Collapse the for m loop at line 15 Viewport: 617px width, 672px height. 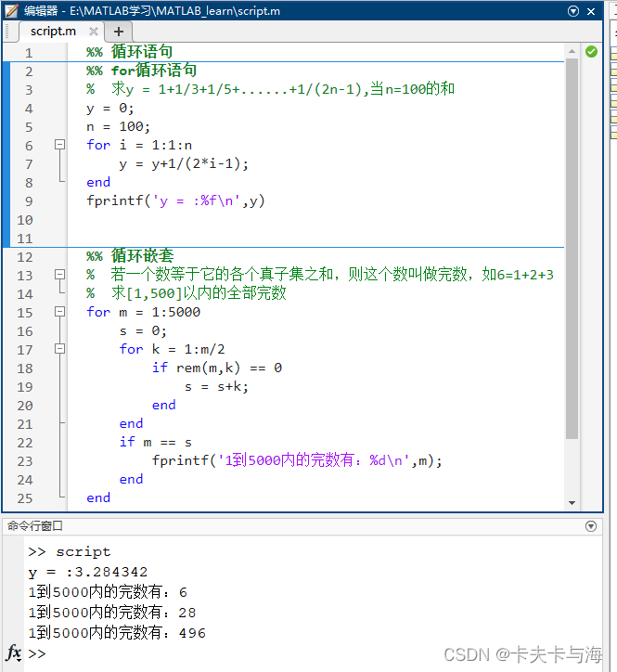click(x=60, y=312)
